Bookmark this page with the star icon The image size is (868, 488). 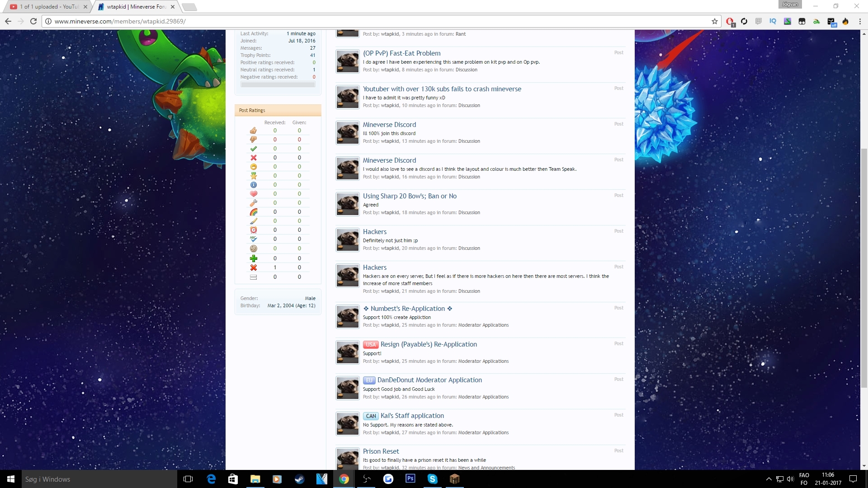(x=714, y=21)
